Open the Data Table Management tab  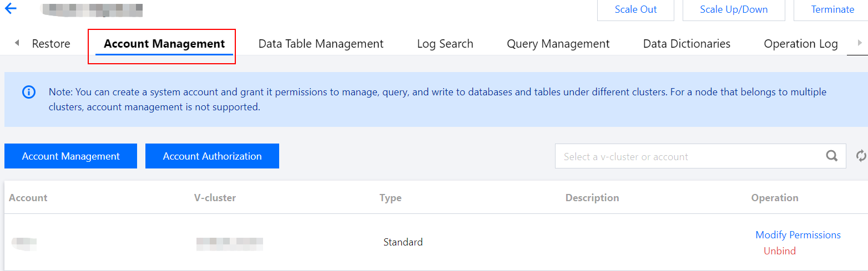(x=321, y=44)
